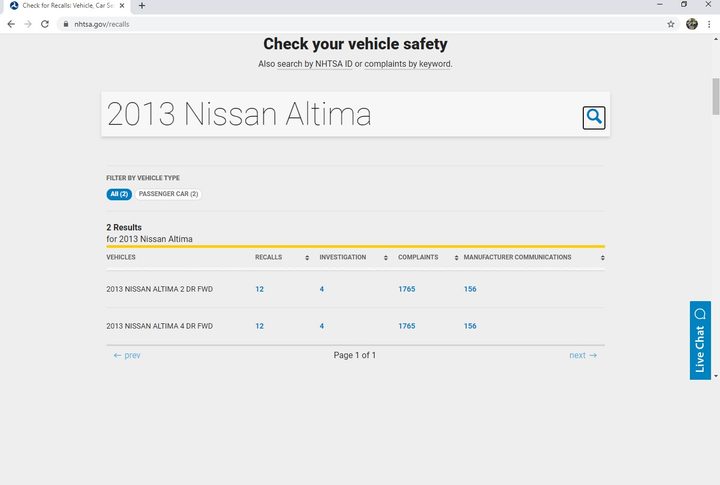Image resolution: width=720 pixels, height=485 pixels.
Task: Click the scrollbar up arrow
Action: [x=715, y=39]
